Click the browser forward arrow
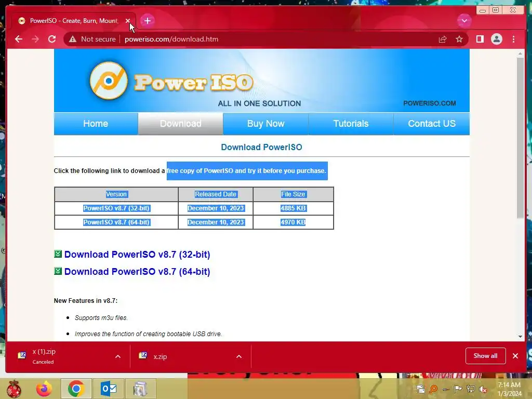Viewport: 532px width, 399px height. tap(35, 39)
